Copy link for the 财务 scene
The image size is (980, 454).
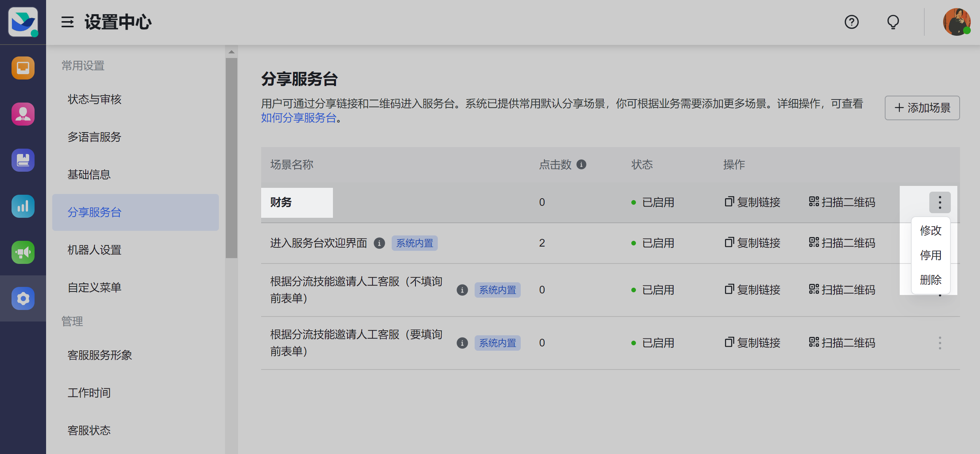pos(752,202)
